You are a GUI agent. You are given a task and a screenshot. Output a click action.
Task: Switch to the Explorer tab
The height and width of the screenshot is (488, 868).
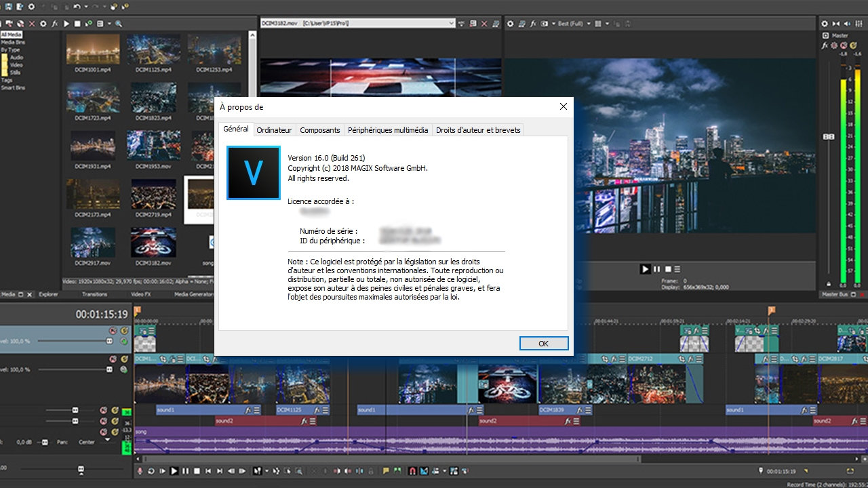click(x=48, y=294)
